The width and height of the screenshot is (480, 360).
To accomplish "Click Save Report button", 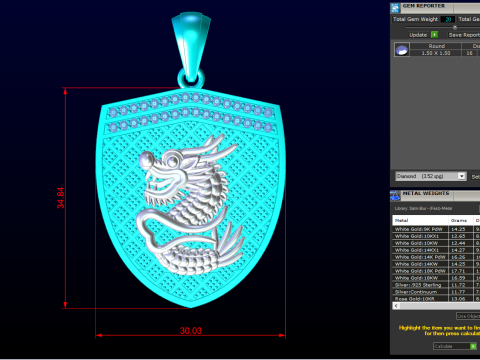I will click(x=464, y=35).
